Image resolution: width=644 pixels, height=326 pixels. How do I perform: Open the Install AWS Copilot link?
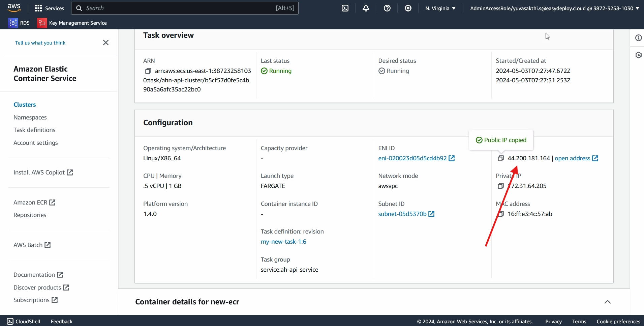[x=43, y=172]
